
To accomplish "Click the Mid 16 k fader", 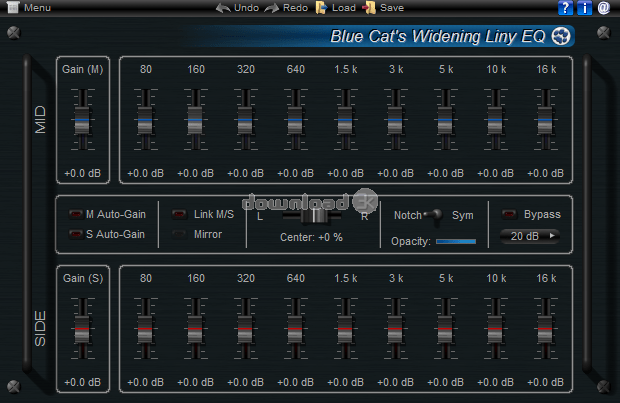I will (x=545, y=120).
